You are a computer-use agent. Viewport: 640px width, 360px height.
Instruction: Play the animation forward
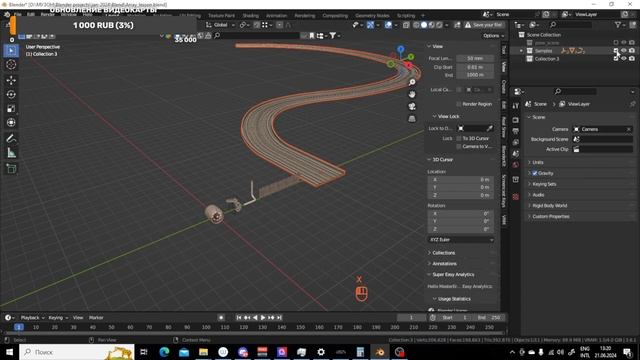point(263,318)
